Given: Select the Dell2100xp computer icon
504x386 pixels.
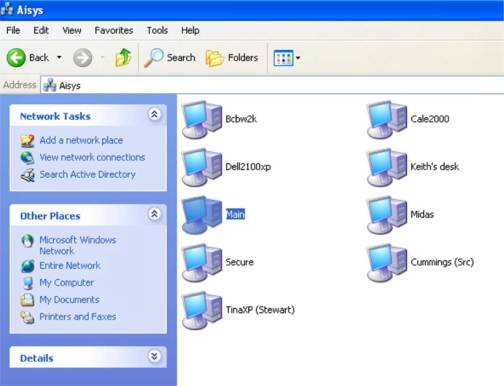Looking at the screenshot, I should [202, 167].
